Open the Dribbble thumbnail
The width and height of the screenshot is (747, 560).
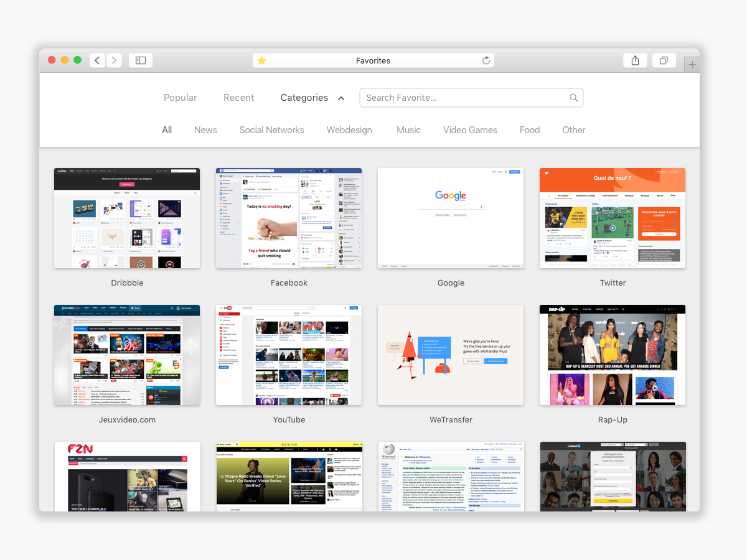click(127, 218)
